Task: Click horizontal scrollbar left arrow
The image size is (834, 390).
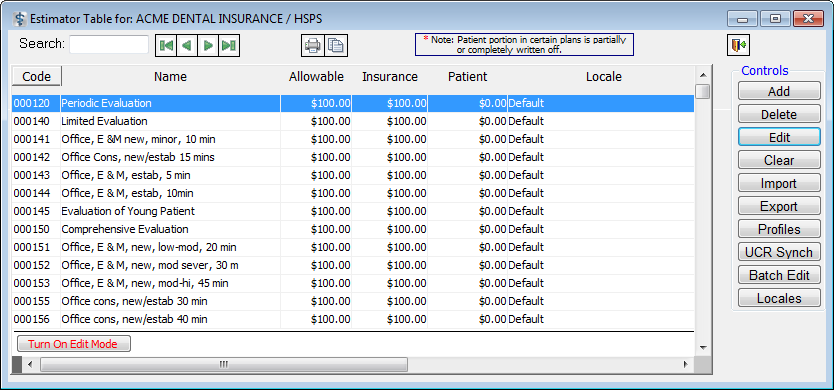Action: (30, 364)
